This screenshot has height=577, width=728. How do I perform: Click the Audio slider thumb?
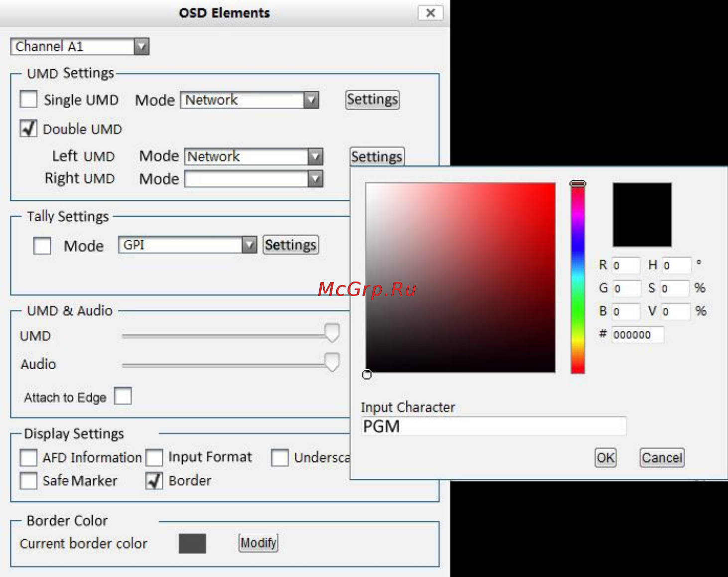pos(332,362)
